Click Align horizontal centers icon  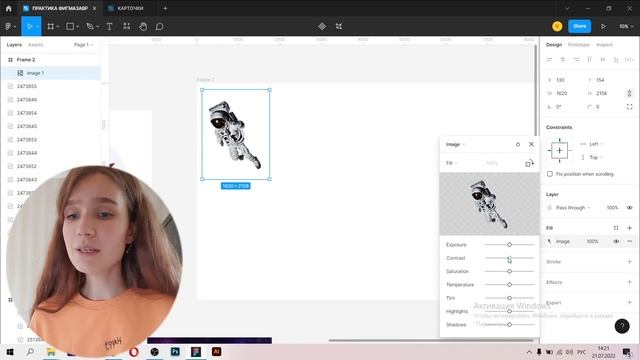pyautogui.click(x=562, y=60)
